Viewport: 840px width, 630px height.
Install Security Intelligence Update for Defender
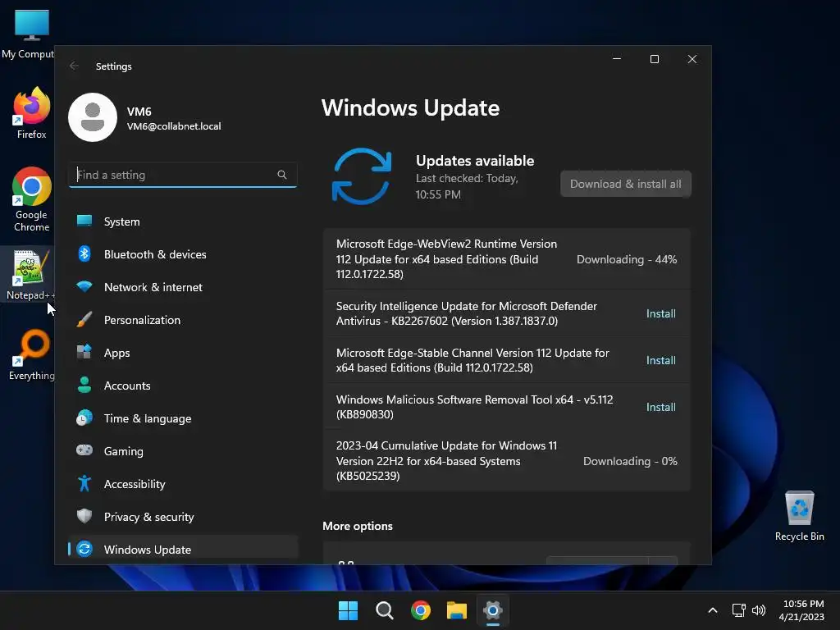pos(660,313)
